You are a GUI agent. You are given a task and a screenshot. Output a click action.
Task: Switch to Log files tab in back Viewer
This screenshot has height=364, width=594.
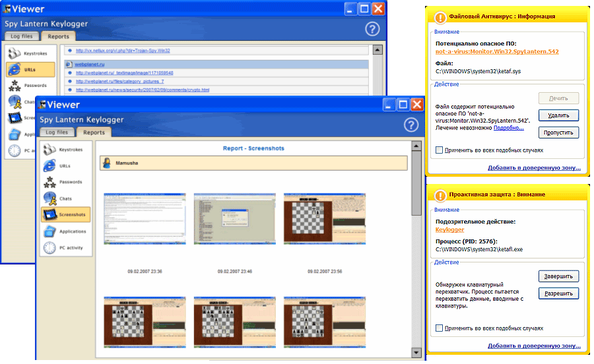[x=22, y=36]
